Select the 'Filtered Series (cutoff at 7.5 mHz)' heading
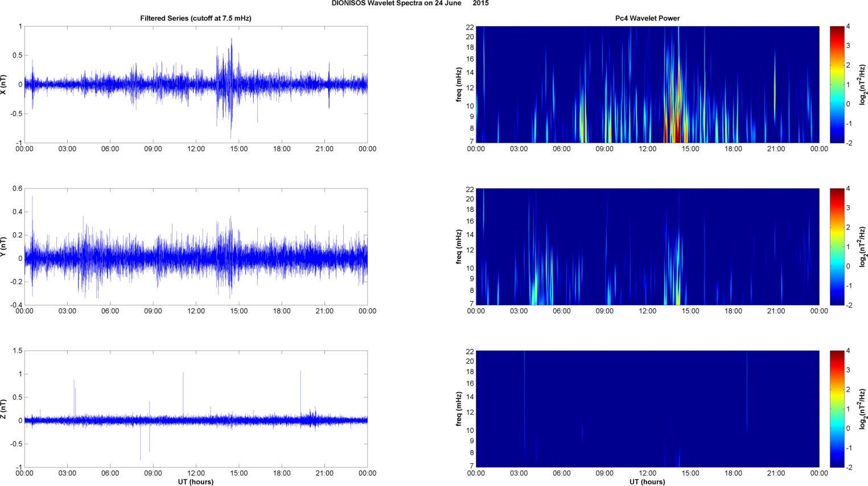This screenshot has height=486, width=868. coord(196,18)
